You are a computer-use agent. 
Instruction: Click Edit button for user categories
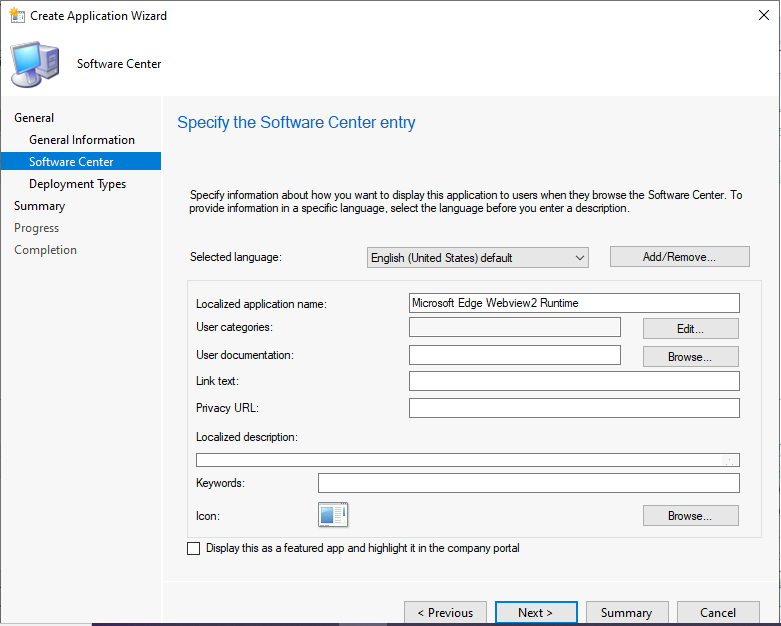point(690,329)
